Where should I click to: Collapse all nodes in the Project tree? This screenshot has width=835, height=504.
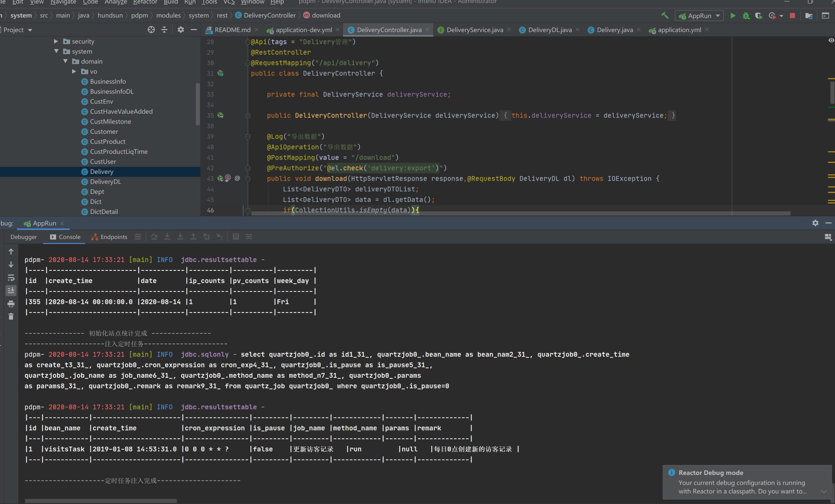click(x=164, y=30)
